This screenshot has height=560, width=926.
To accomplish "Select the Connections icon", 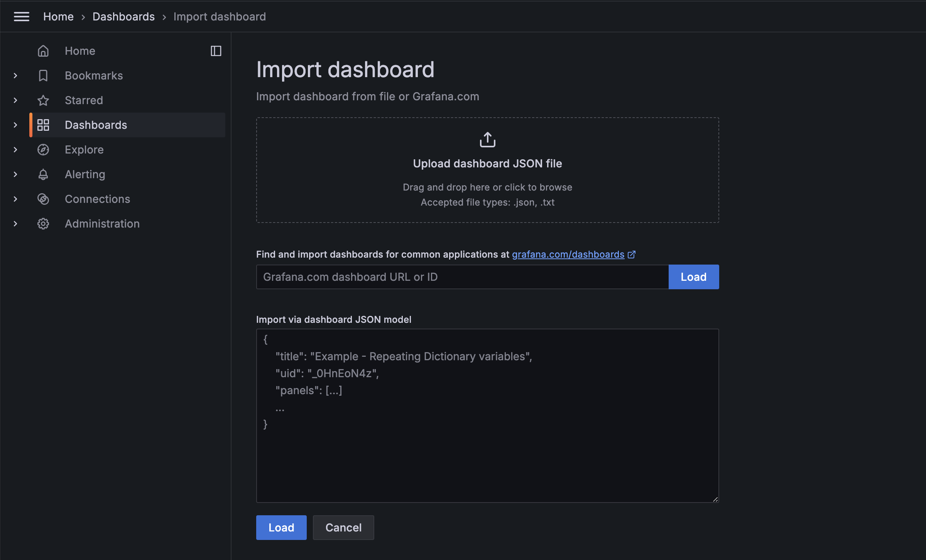I will [43, 199].
